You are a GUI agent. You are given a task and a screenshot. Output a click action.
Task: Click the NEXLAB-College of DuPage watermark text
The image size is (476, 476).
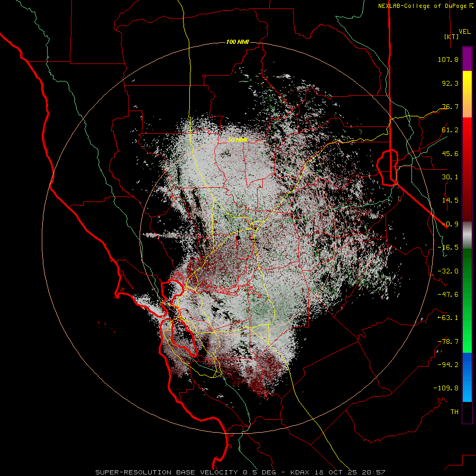click(425, 6)
